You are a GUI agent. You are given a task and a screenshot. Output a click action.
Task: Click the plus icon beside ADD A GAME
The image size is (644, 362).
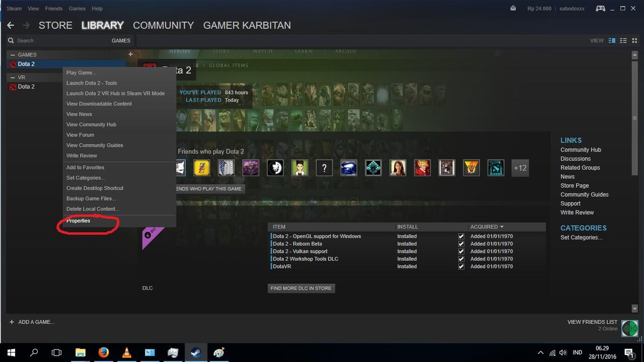coord(12,322)
